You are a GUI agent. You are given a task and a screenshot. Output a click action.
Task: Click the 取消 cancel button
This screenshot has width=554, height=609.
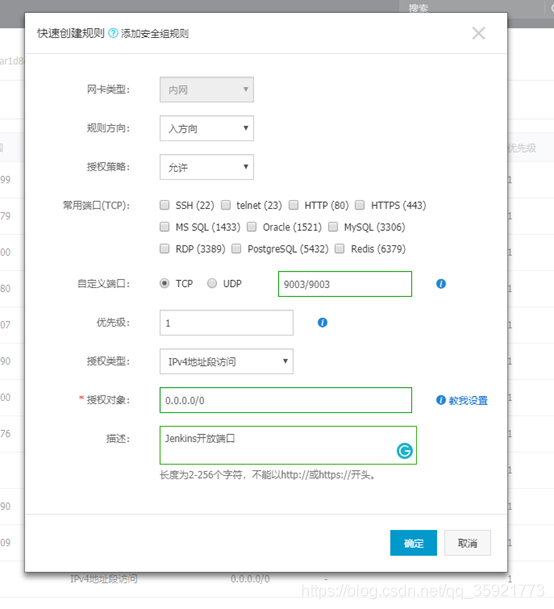[467, 543]
